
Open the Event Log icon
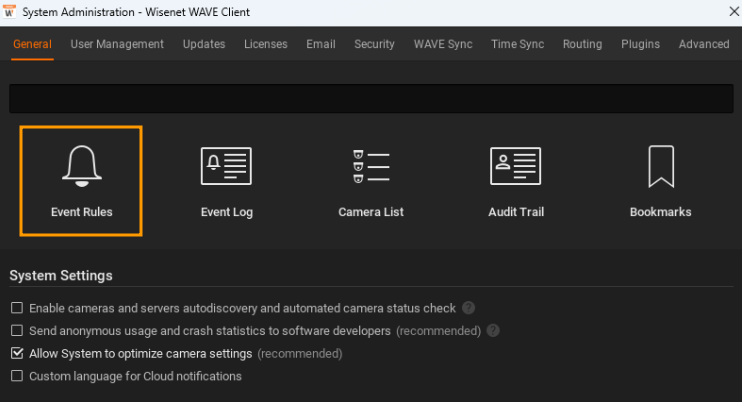[x=226, y=180]
